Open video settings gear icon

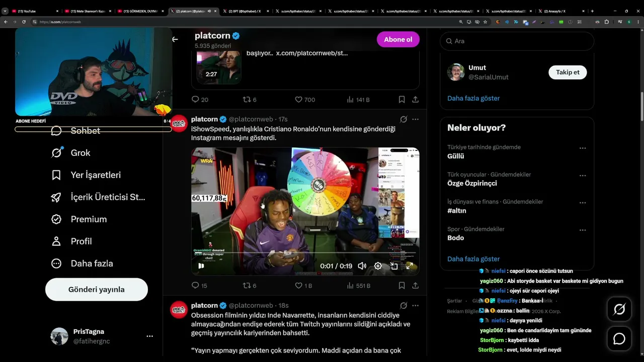pos(378,266)
